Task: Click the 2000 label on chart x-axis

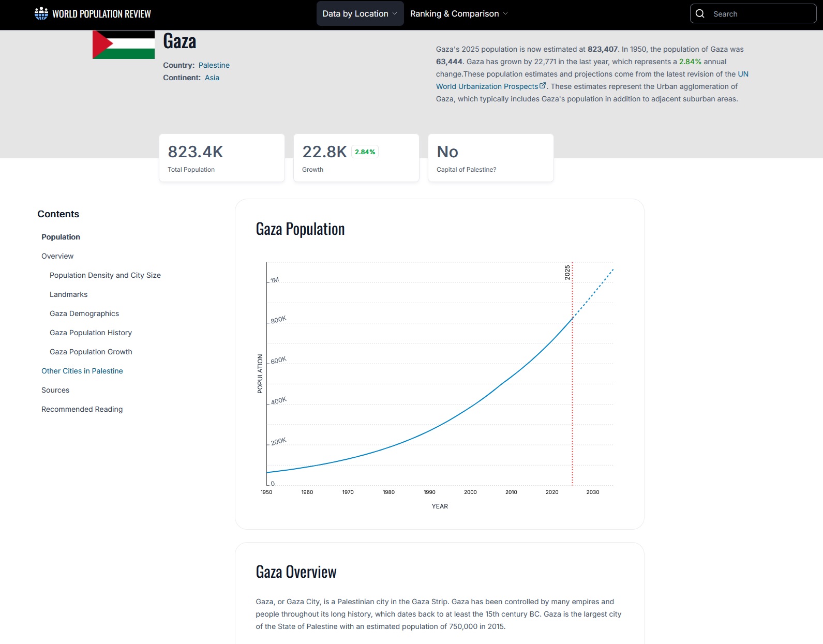Action: pyautogui.click(x=470, y=492)
